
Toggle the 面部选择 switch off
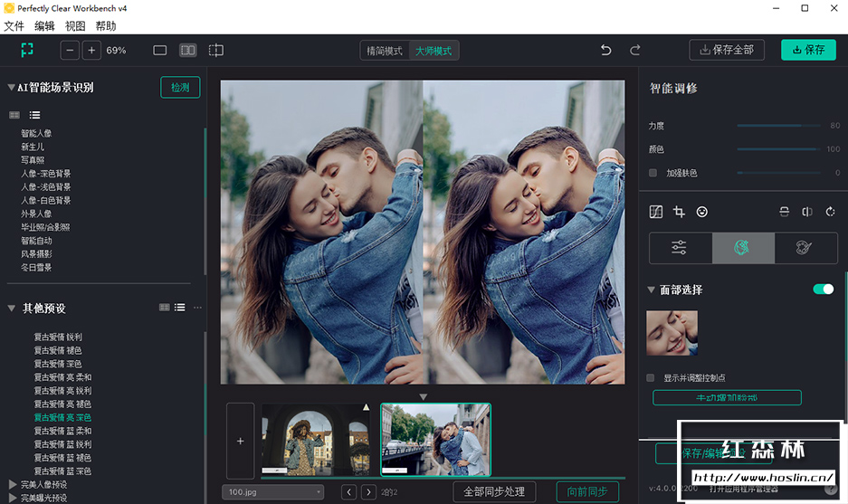click(823, 290)
